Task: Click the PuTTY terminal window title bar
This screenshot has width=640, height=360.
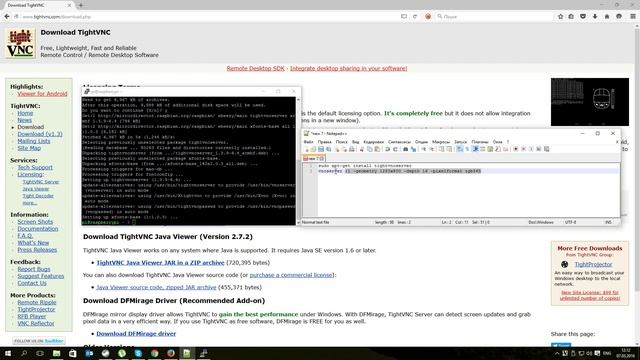Action: (x=191, y=91)
